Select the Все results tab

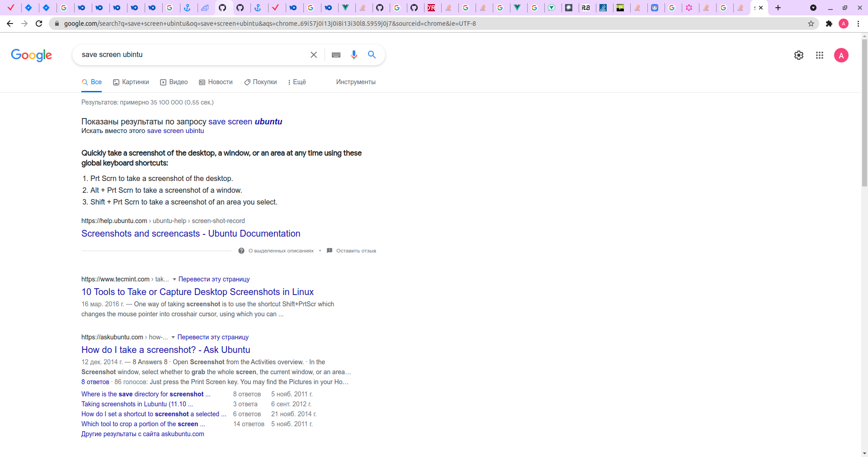91,82
